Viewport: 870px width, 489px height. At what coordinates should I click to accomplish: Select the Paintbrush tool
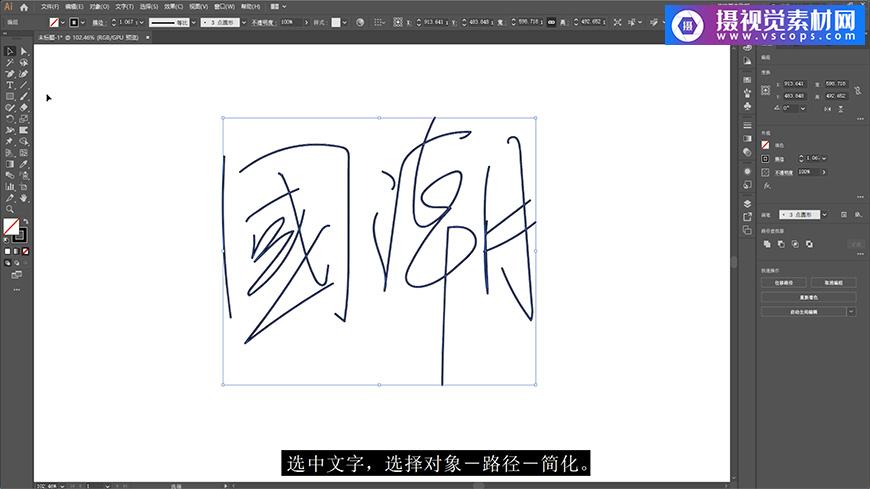(x=23, y=97)
